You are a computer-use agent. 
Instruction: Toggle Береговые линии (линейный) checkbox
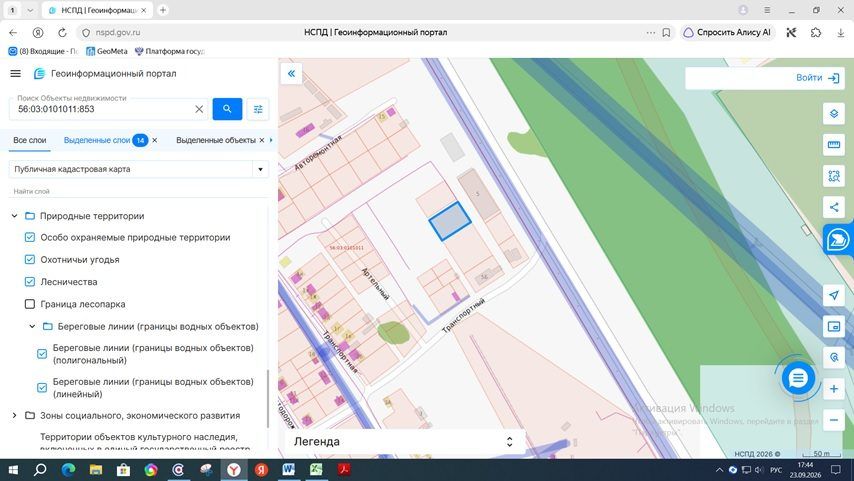[x=42, y=388]
